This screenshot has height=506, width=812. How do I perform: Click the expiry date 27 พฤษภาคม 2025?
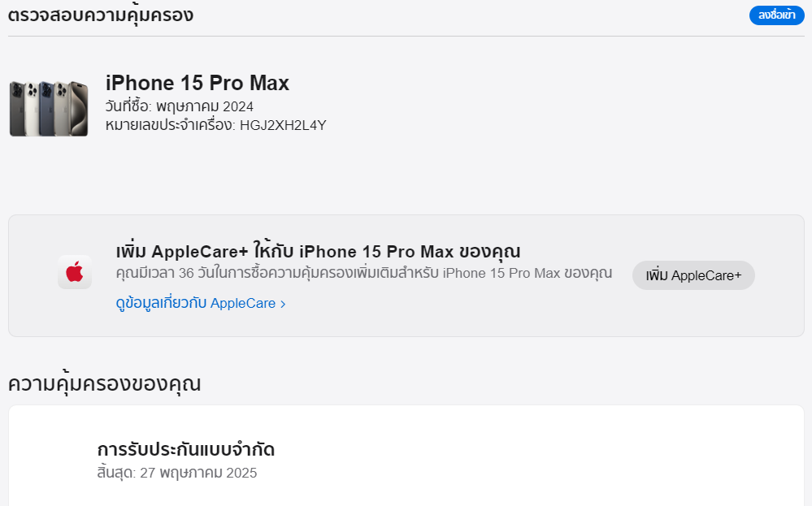[x=198, y=473]
